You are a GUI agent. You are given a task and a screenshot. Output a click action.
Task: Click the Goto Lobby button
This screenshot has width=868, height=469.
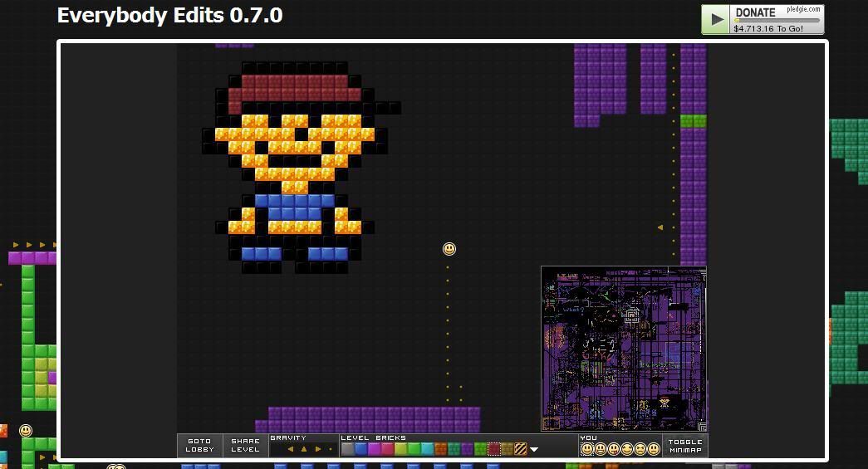199,445
